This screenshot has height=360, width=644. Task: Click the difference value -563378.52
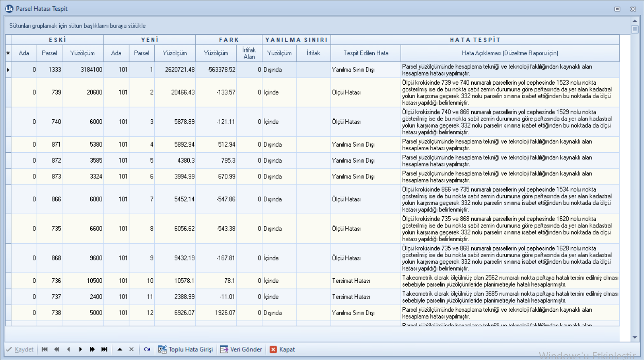216,70
